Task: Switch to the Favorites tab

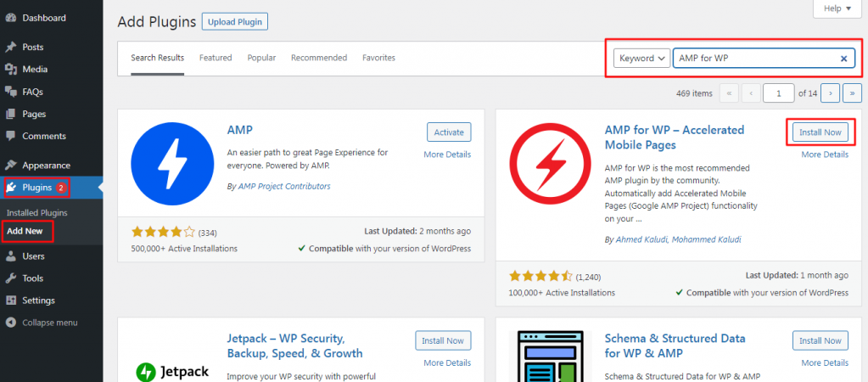Action: pyautogui.click(x=378, y=58)
